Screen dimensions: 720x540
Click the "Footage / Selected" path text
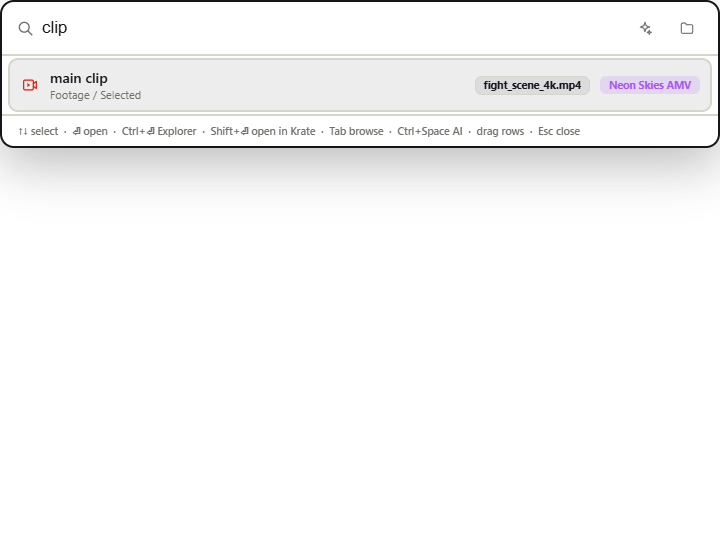coord(96,95)
